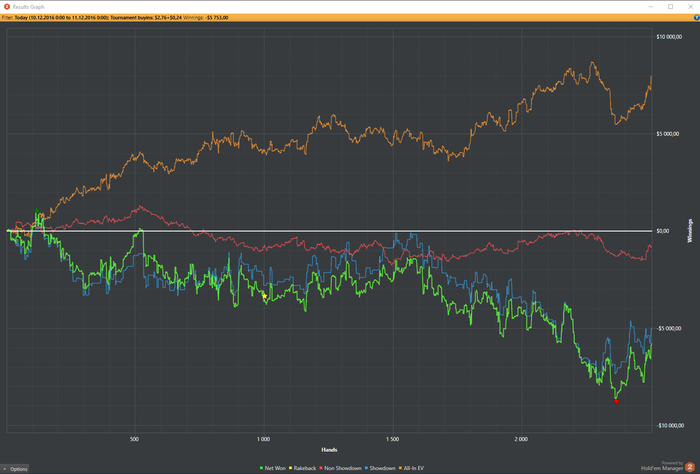700x474 pixels.
Task: Click the $0,00 axis label
Action: 662,231
